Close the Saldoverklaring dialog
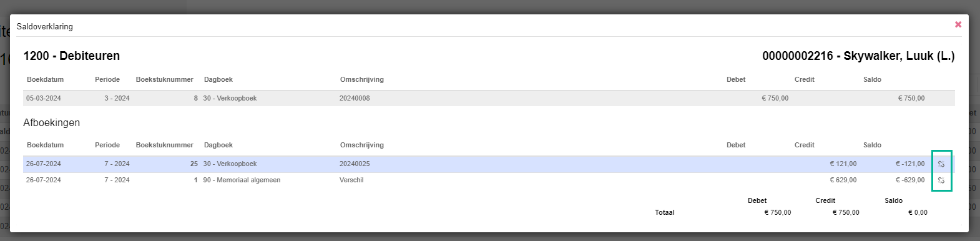Viewport: 980px width, 241px height. point(958,24)
